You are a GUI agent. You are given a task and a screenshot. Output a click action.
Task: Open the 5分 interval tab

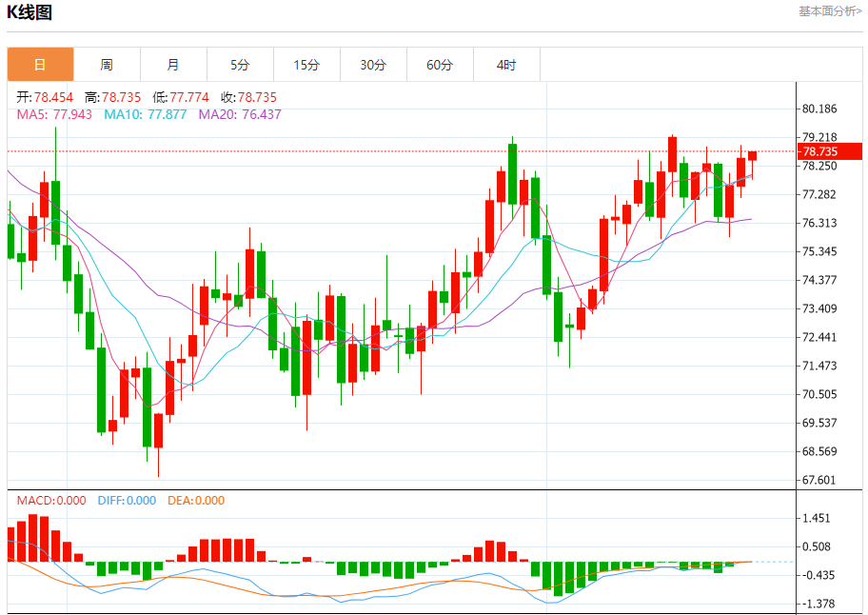click(x=240, y=65)
